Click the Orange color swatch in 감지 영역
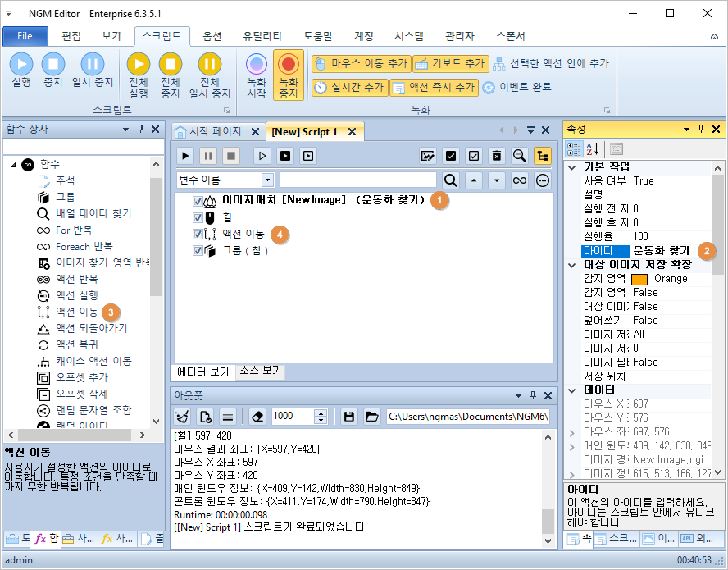728x570 pixels. [x=639, y=279]
